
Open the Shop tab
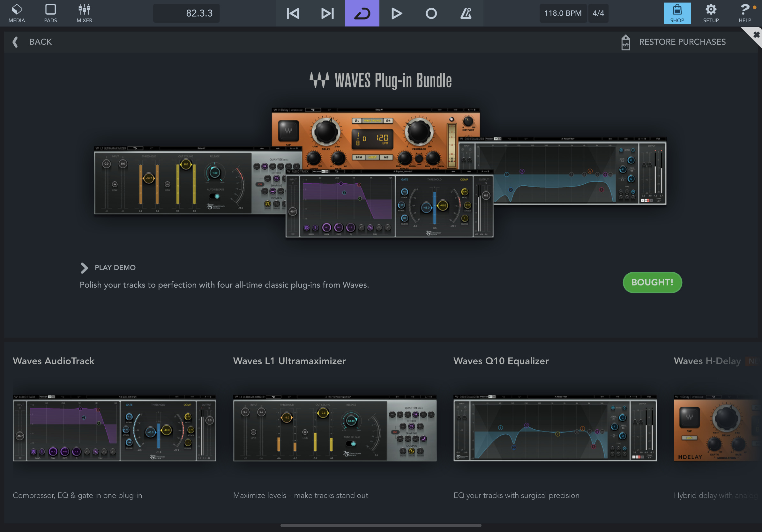click(x=677, y=13)
